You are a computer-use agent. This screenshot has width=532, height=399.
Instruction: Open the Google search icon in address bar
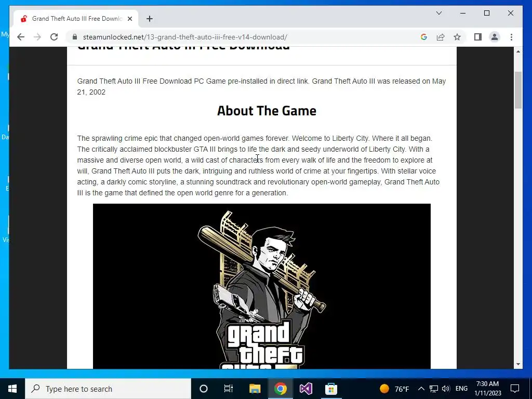[x=424, y=37]
